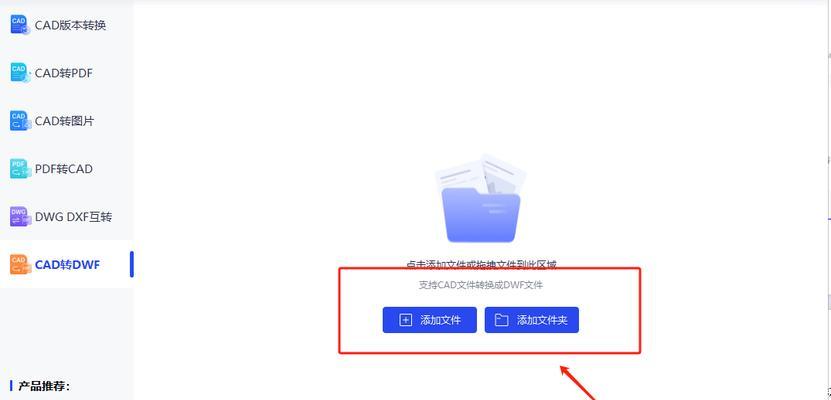The image size is (831, 400).
Task: Click the 点击添加文件或拖拽文件 drop area text
Action: [x=481, y=264]
